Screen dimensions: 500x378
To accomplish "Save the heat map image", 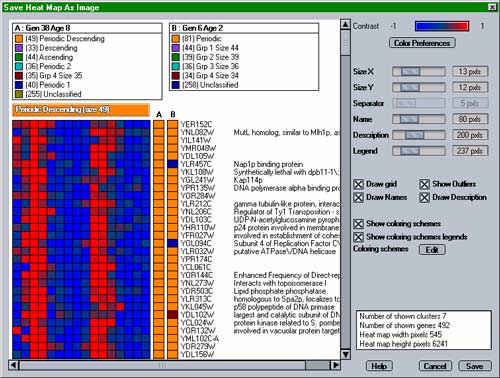I will (474, 366).
